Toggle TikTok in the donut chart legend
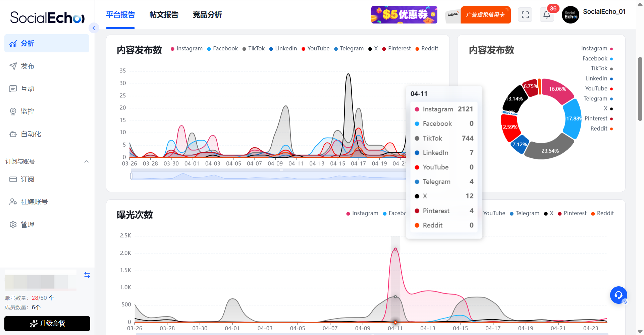This screenshot has width=644, height=335. point(602,68)
